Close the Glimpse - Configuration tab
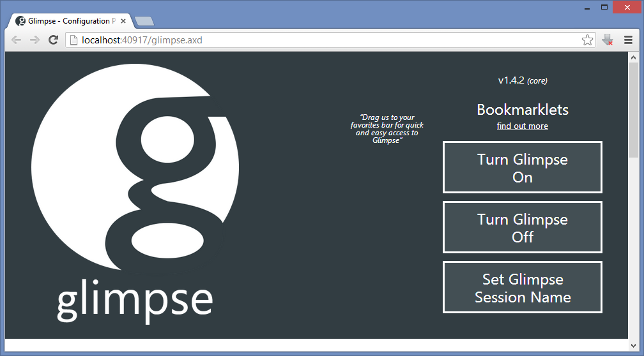 point(123,21)
